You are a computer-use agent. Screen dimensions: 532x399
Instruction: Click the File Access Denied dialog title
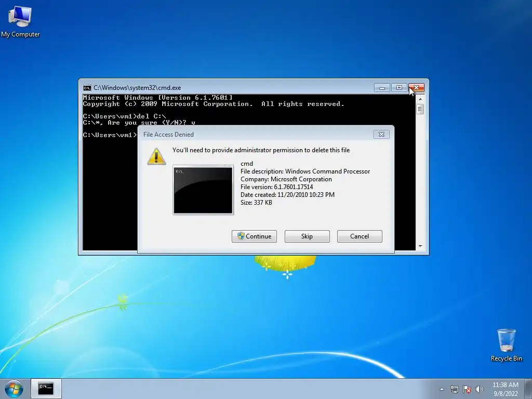pyautogui.click(x=168, y=135)
